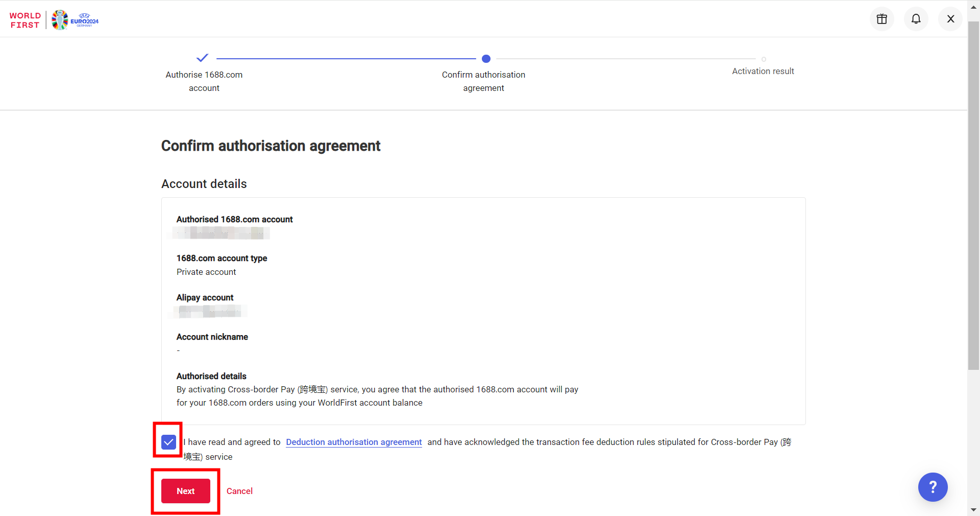Click the completed step checkmark icon

tap(203, 58)
